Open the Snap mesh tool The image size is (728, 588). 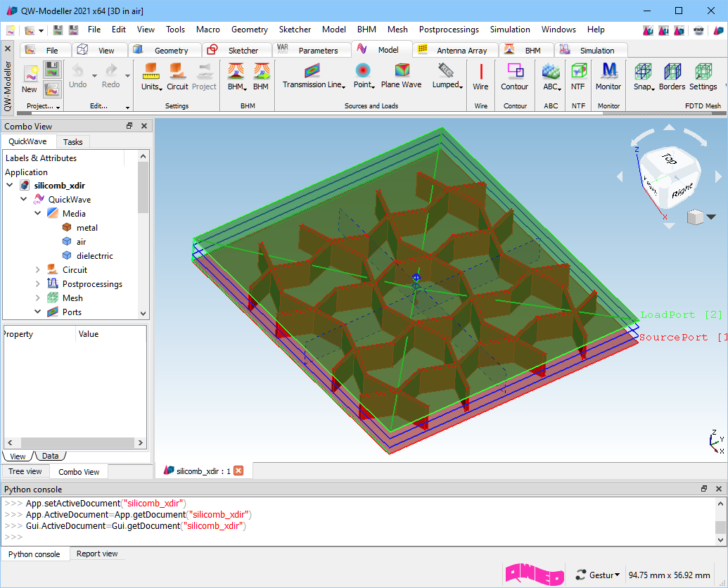(644, 77)
